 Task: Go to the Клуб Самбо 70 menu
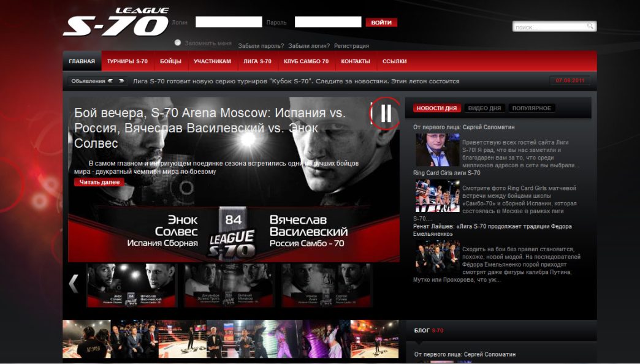click(306, 61)
